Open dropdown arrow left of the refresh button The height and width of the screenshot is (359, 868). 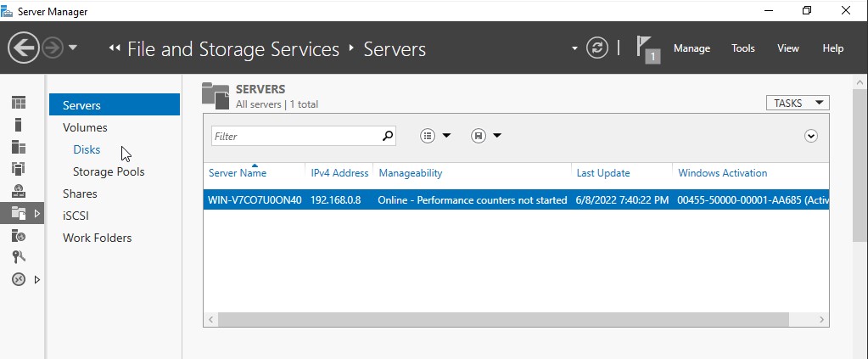point(574,48)
